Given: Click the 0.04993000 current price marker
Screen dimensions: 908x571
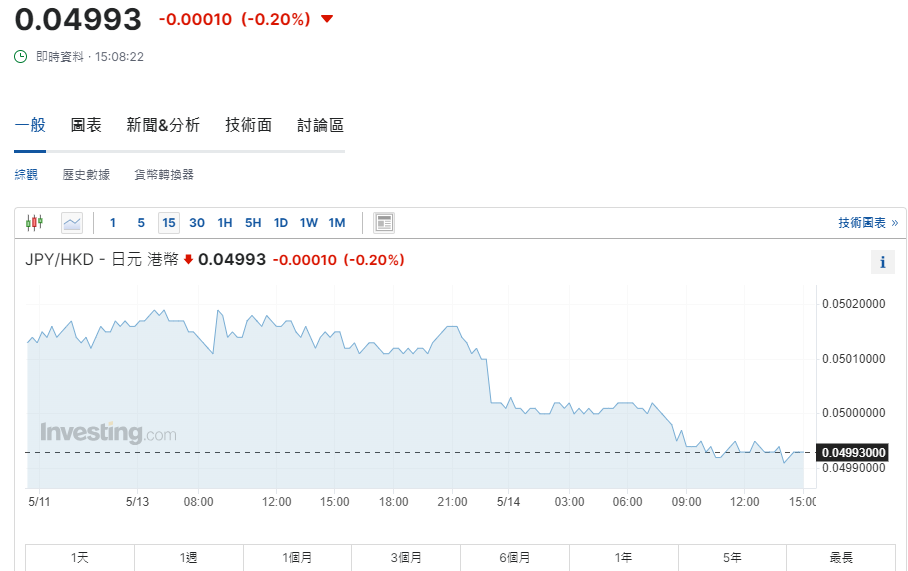Looking at the screenshot, I should pos(854,453).
